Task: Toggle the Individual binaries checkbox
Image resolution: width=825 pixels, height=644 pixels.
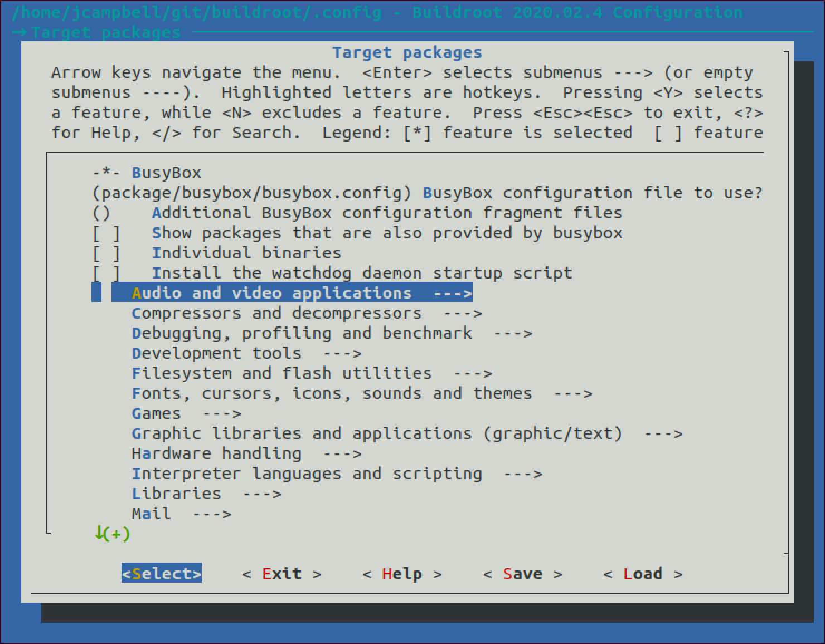Action: tap(106, 253)
